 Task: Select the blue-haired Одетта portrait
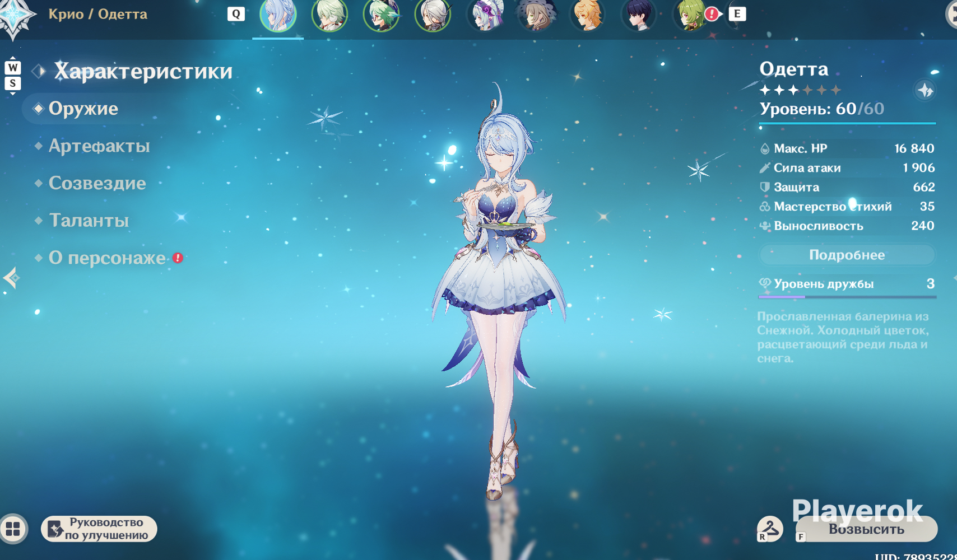[x=278, y=15]
